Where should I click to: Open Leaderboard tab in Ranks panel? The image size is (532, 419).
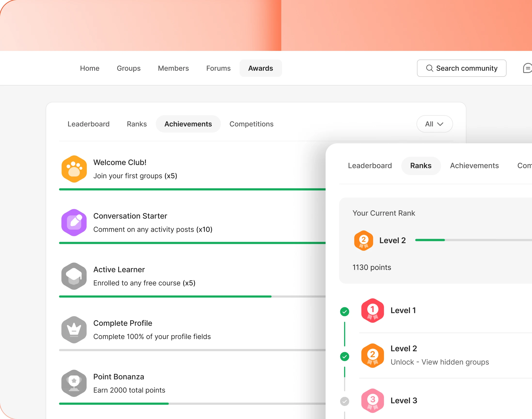click(x=370, y=166)
